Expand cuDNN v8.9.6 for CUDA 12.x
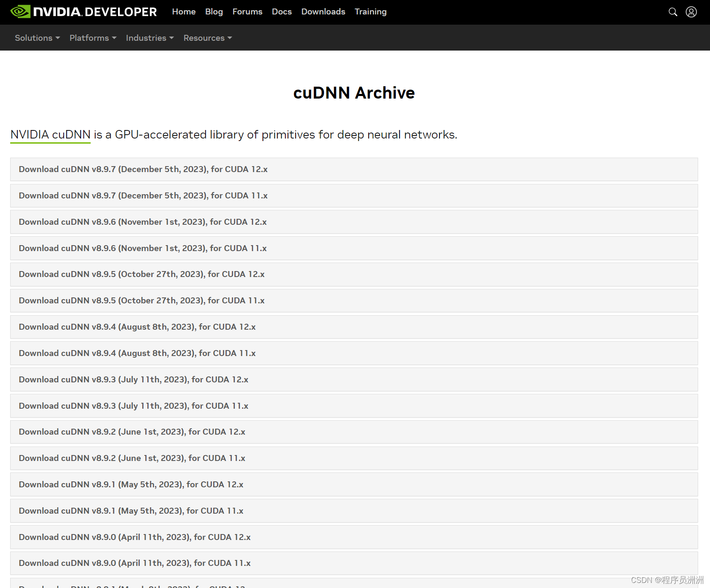The height and width of the screenshot is (588, 710). click(x=354, y=222)
